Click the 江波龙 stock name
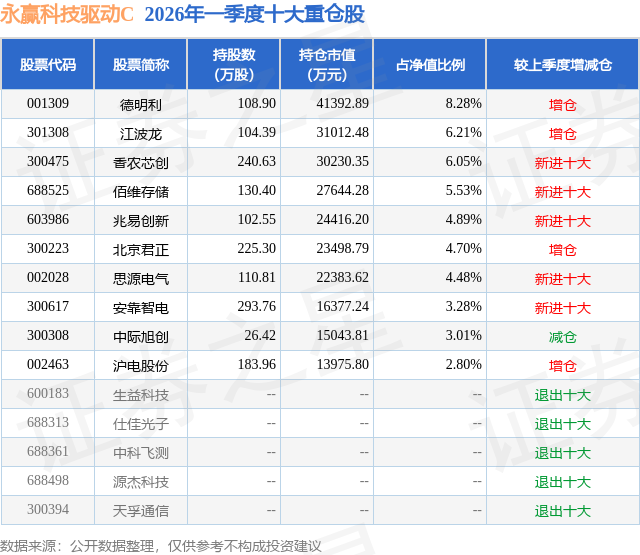The width and height of the screenshot is (640, 555). [x=141, y=134]
